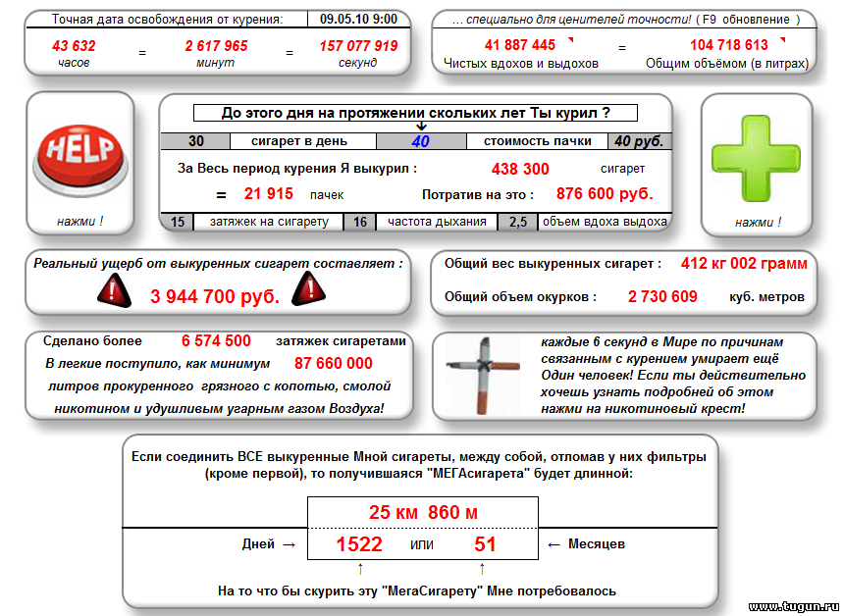The image size is (844, 616).
Task: Click the 'затяжек на сигарету' label
Action: click(x=269, y=222)
